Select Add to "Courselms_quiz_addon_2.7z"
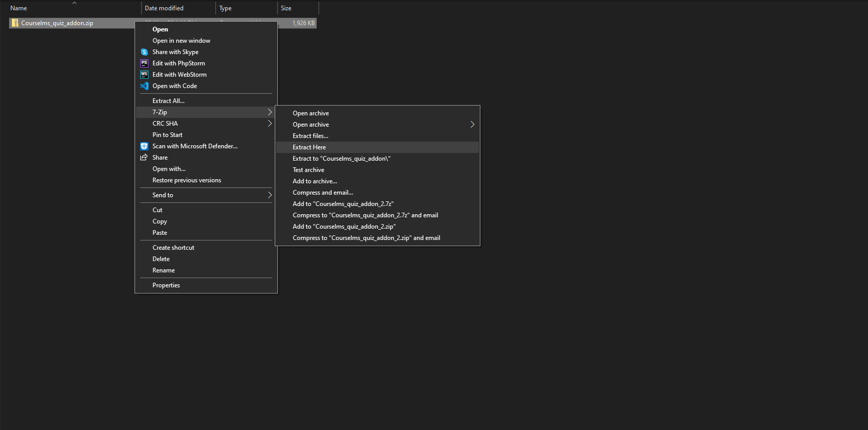 point(378,204)
